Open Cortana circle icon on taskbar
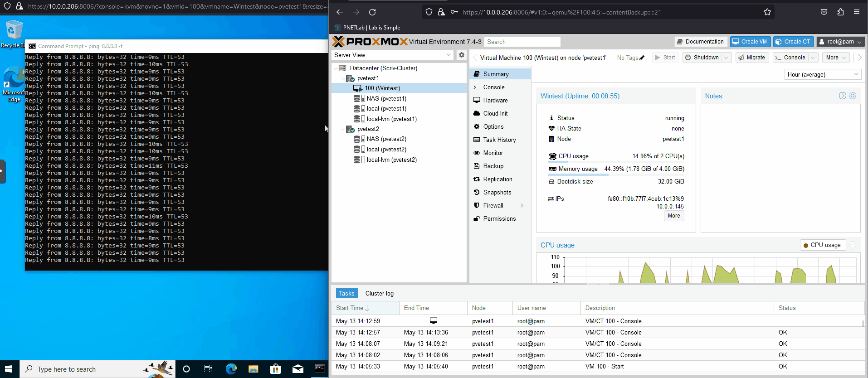Screen dimensions: 868x378 tap(186, 369)
